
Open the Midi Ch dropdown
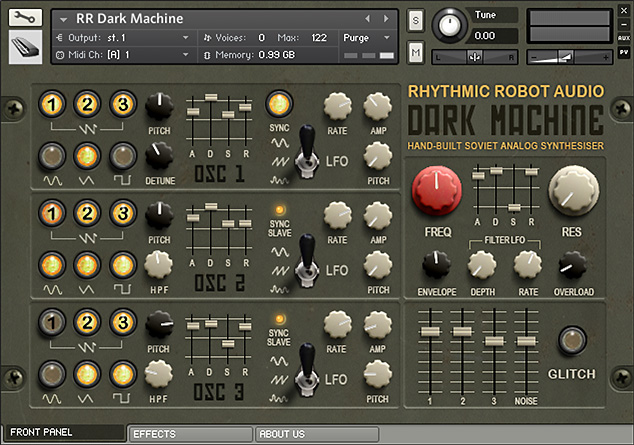coord(123,55)
